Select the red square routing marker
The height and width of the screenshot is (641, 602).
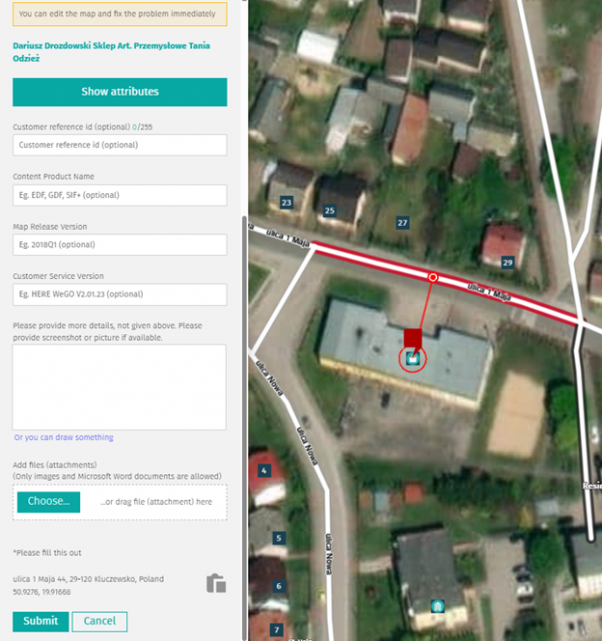pyautogui.click(x=412, y=337)
